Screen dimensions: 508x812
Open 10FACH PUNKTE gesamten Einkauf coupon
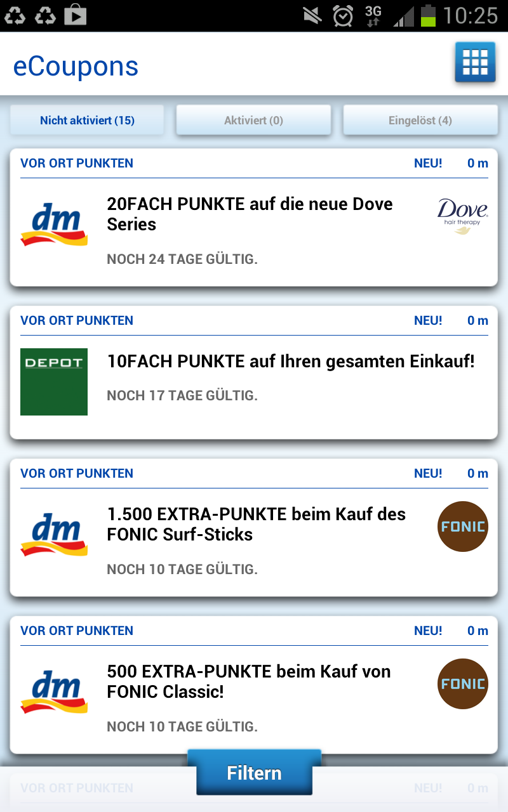tap(291, 362)
